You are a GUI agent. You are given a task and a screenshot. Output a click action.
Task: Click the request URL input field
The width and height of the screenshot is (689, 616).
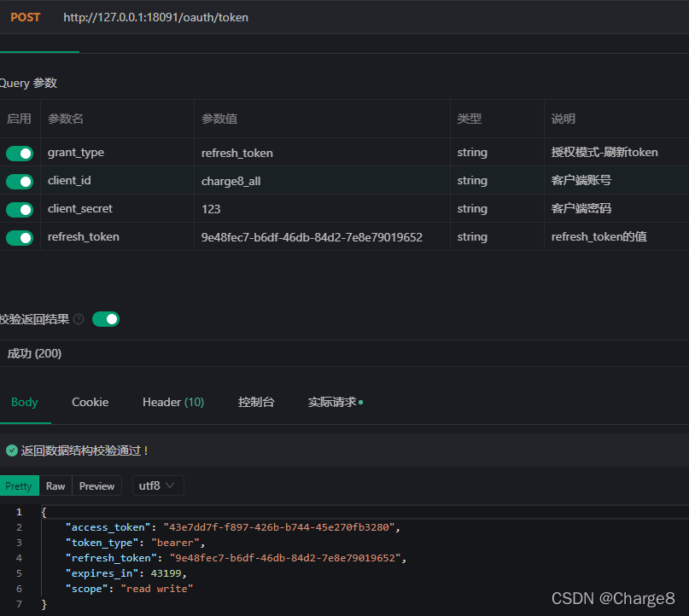tap(342, 17)
